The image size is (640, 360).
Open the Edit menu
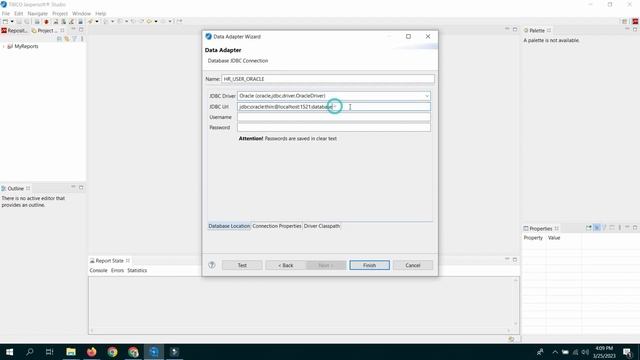click(x=19, y=13)
